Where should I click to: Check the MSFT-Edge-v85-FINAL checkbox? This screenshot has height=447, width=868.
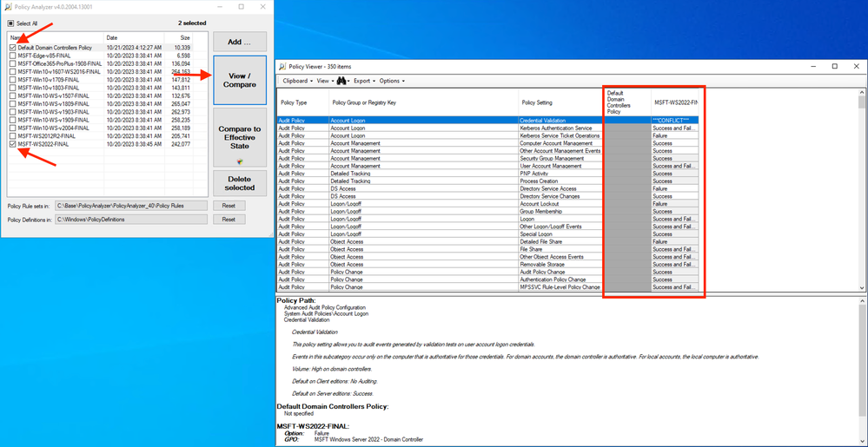(13, 56)
